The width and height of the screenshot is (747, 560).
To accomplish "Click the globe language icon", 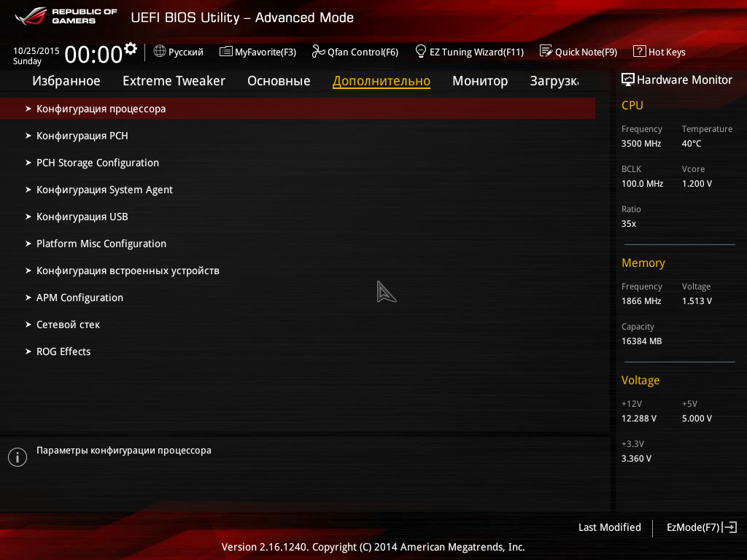I will (x=160, y=51).
